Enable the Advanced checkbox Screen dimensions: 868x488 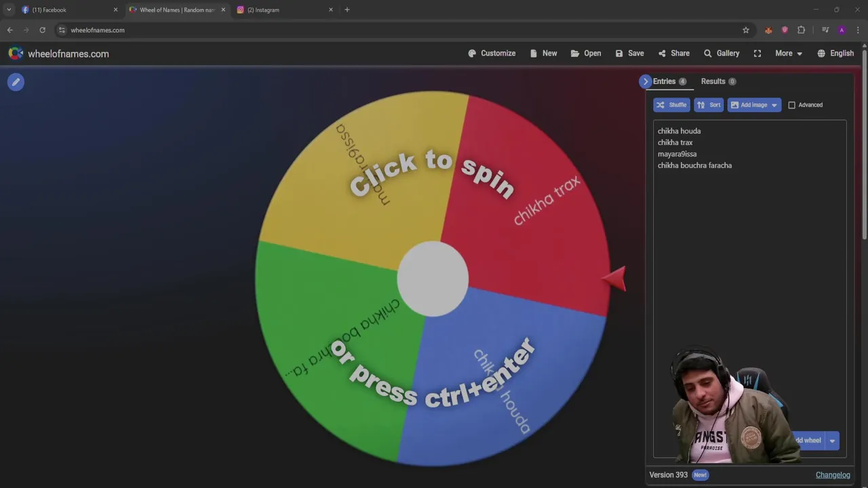(791, 105)
